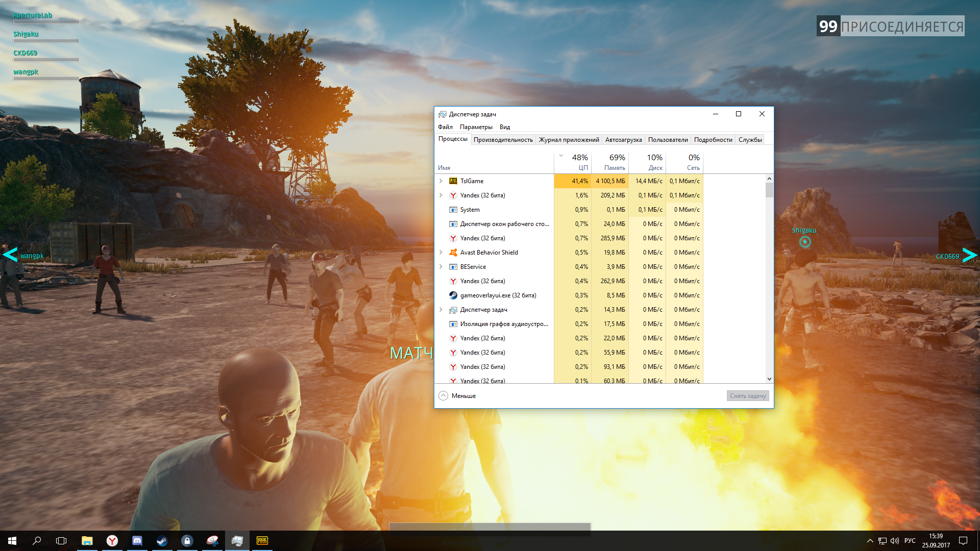The height and width of the screenshot is (551, 980).
Task: Switch to the Подробности tab
Action: tap(713, 140)
